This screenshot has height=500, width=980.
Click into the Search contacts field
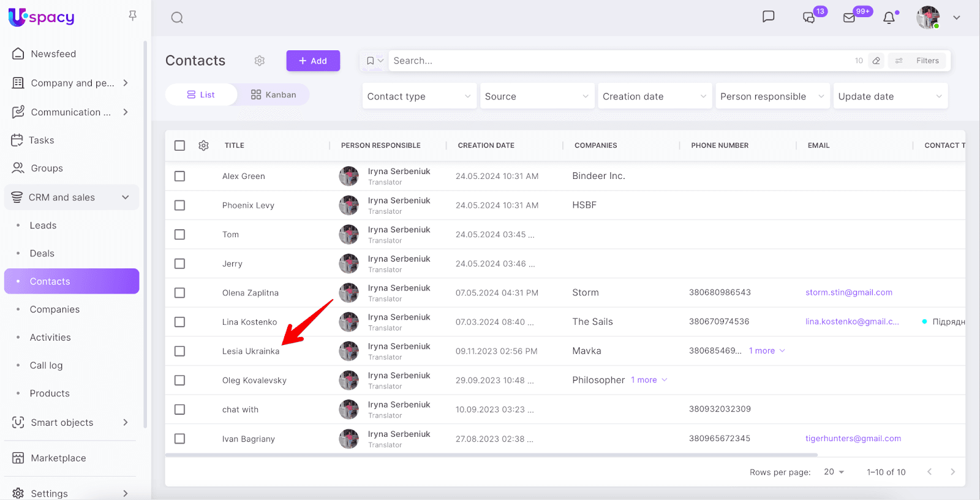[x=612, y=61]
